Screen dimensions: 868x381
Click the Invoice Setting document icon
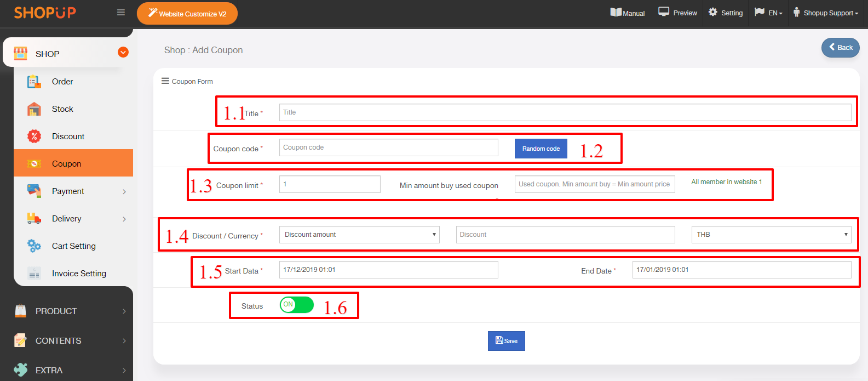click(34, 274)
